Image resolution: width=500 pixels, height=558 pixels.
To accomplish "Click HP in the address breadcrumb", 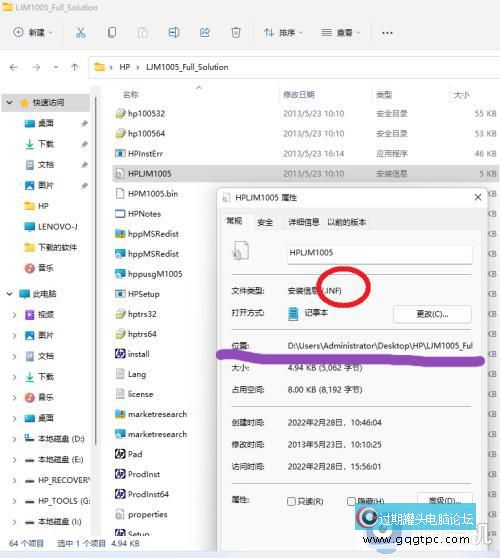I will coord(125,67).
